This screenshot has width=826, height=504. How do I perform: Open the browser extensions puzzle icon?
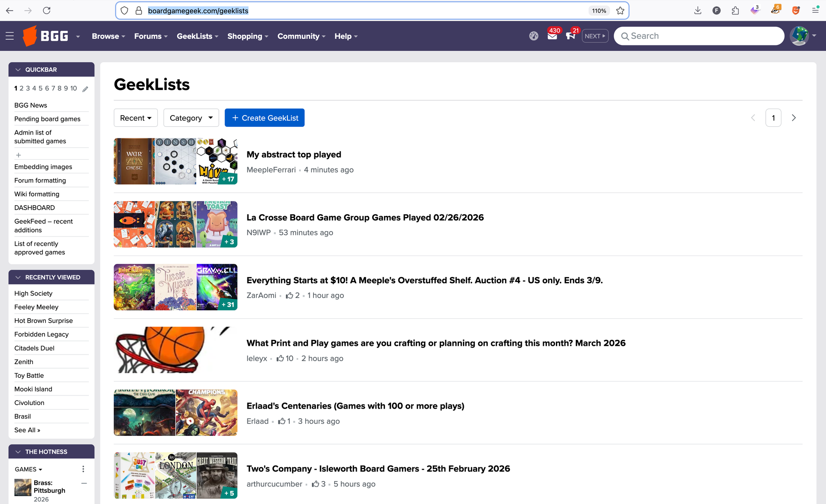736,10
